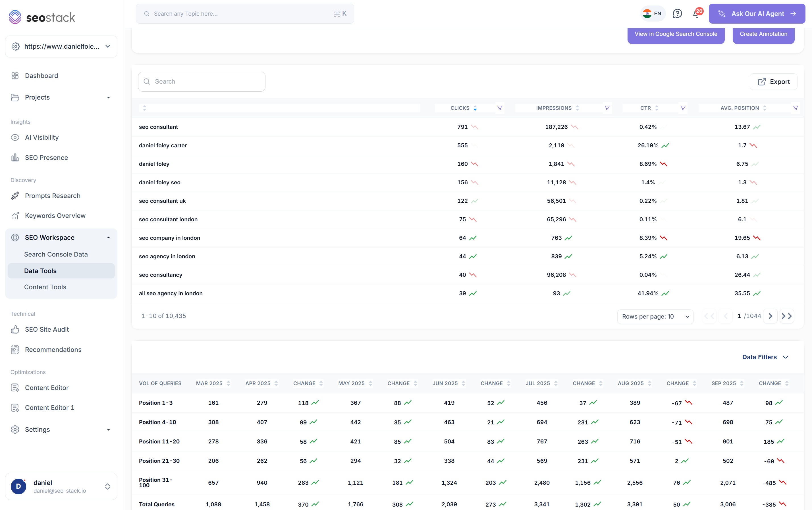Click the SEO Site Audit thumbs-up icon
Image resolution: width=812 pixels, height=510 pixels.
[x=15, y=329]
